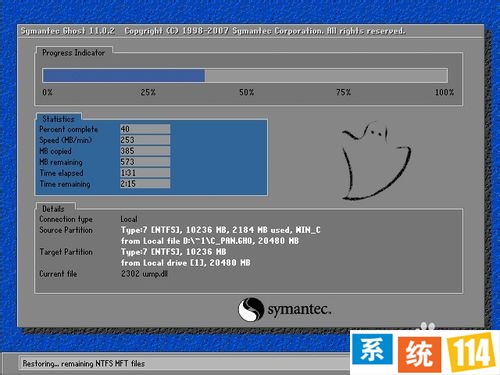
Task: Click the Percent complete value 40
Action: click(x=145, y=129)
